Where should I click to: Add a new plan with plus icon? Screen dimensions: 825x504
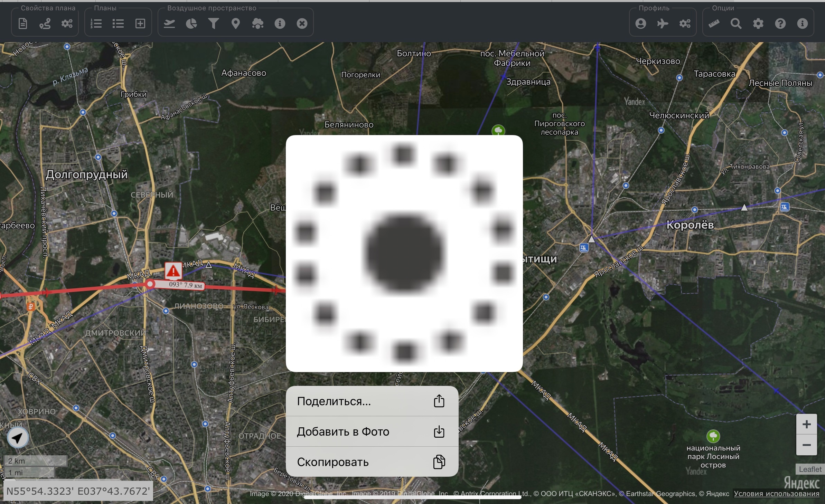pyautogui.click(x=140, y=23)
